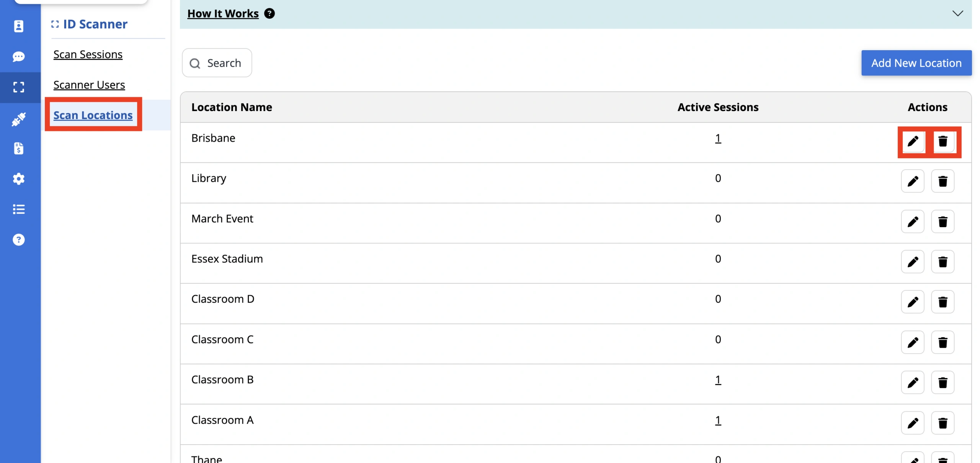Select the March Event location name

click(222, 219)
